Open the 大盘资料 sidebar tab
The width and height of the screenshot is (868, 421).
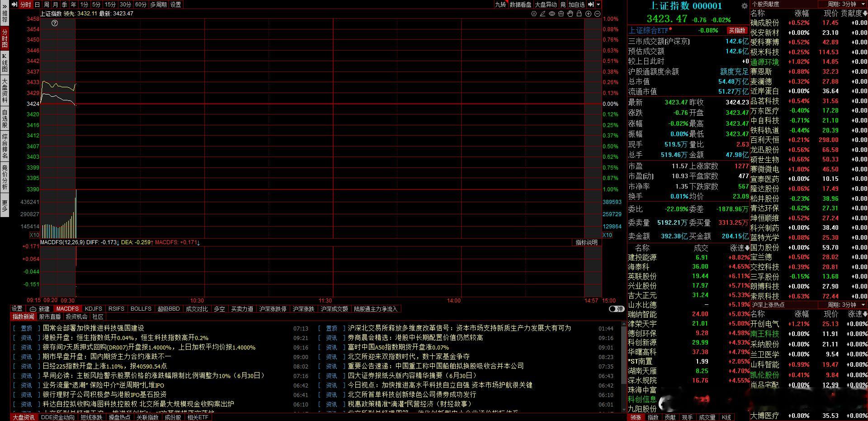click(x=5, y=91)
